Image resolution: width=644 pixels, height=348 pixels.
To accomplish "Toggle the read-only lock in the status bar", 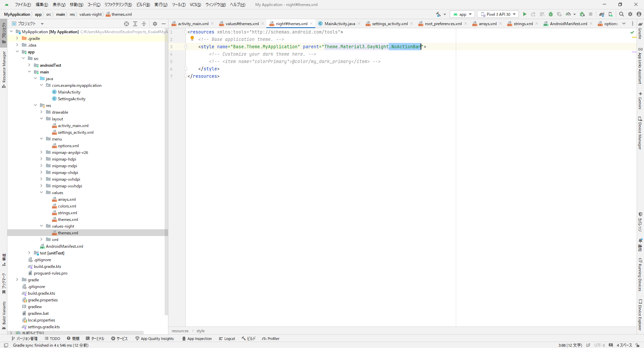I will coord(637,345).
